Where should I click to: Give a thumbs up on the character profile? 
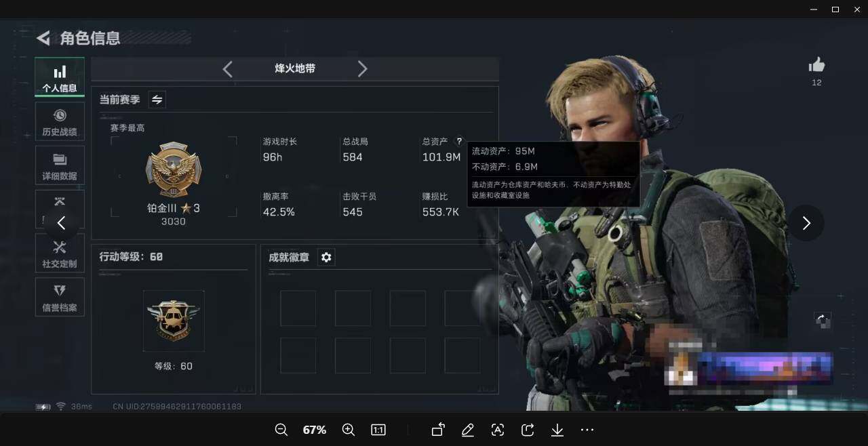pos(816,66)
